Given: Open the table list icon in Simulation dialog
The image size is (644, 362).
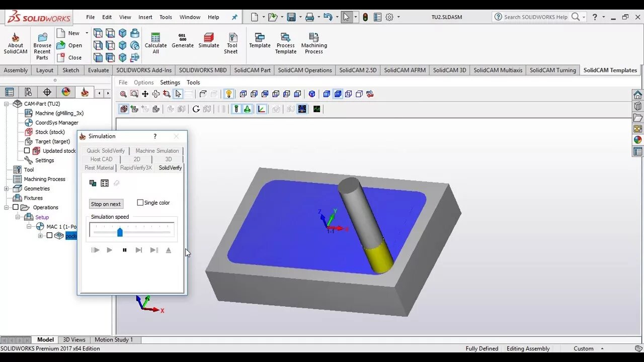Looking at the screenshot, I should pyautogui.click(x=105, y=183).
